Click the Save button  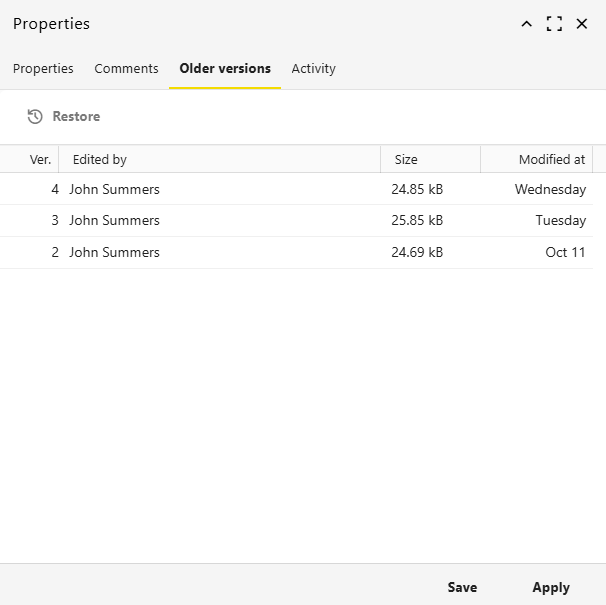click(462, 587)
